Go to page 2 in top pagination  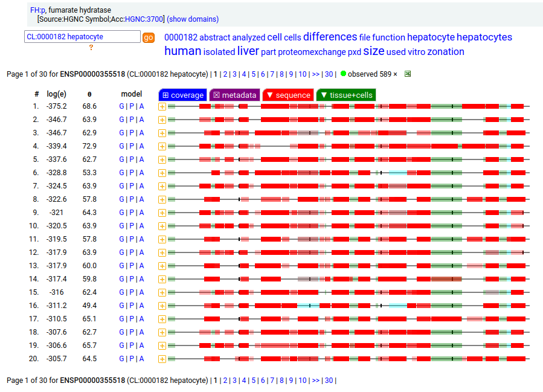(x=225, y=74)
